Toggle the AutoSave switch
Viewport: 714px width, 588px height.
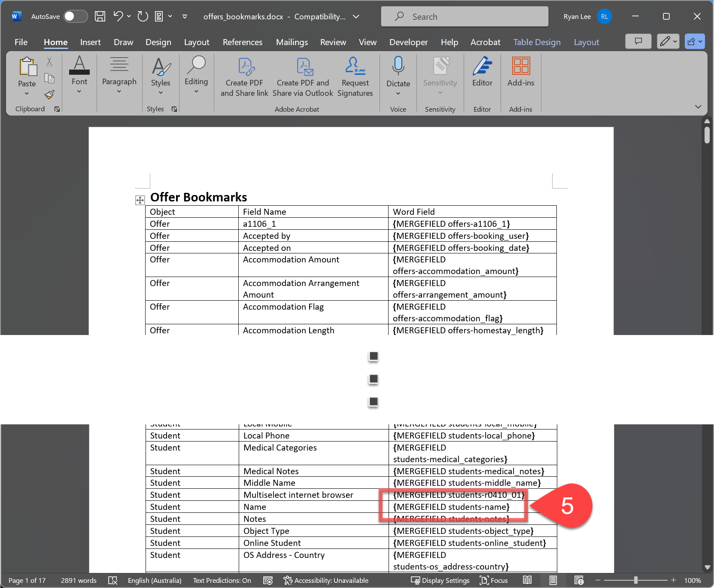click(75, 16)
